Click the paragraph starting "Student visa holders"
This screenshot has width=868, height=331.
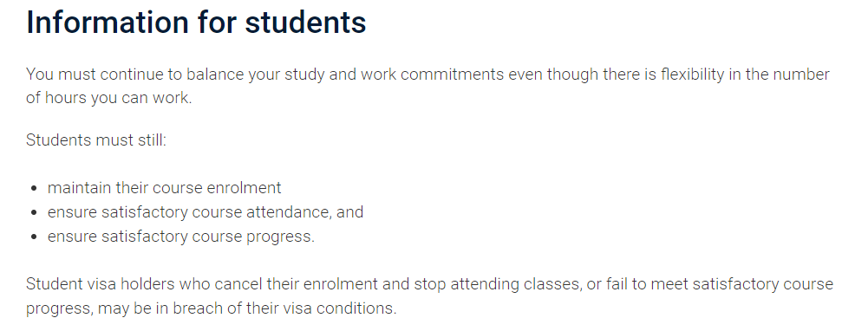429,296
